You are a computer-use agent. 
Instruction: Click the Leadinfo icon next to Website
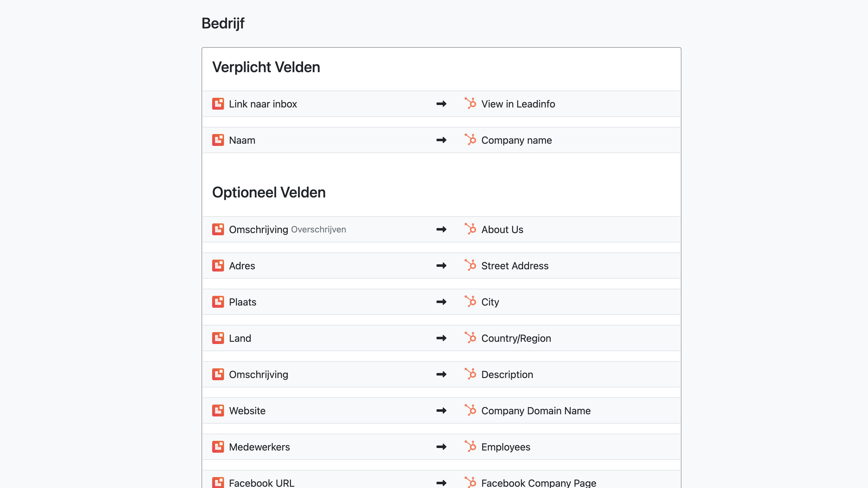tap(218, 411)
